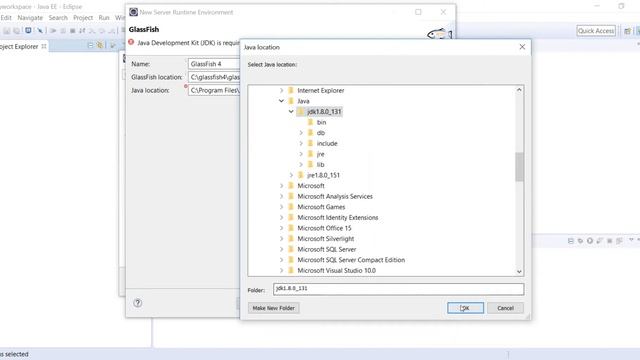Image resolution: width=640 pixels, height=360 pixels.
Task: Open the Edit menu in Eclipse
Action: (x=6, y=18)
